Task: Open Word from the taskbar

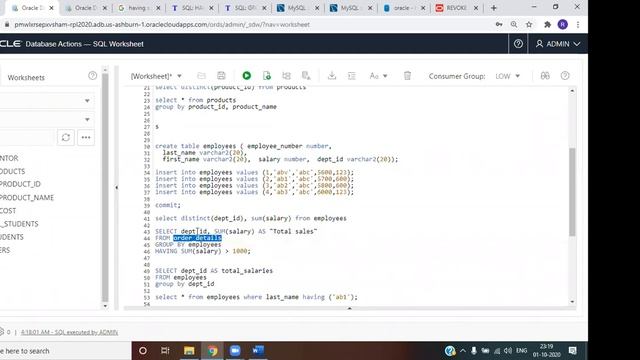Action: pos(258,351)
